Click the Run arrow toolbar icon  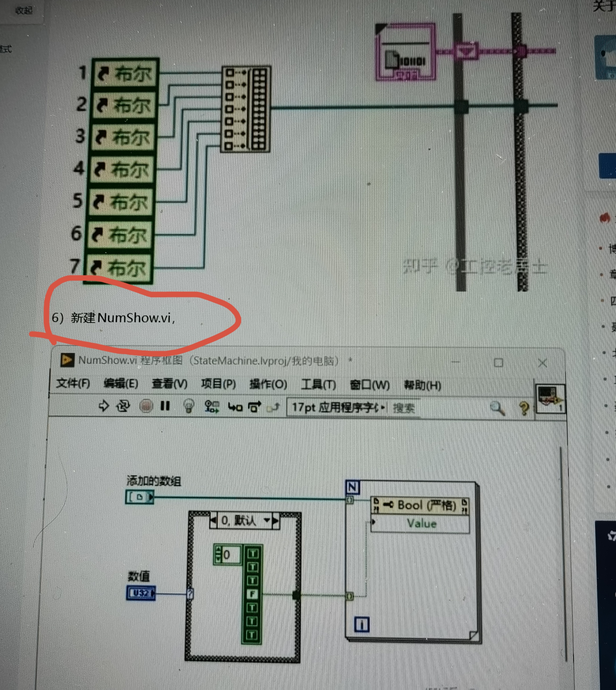click(104, 405)
